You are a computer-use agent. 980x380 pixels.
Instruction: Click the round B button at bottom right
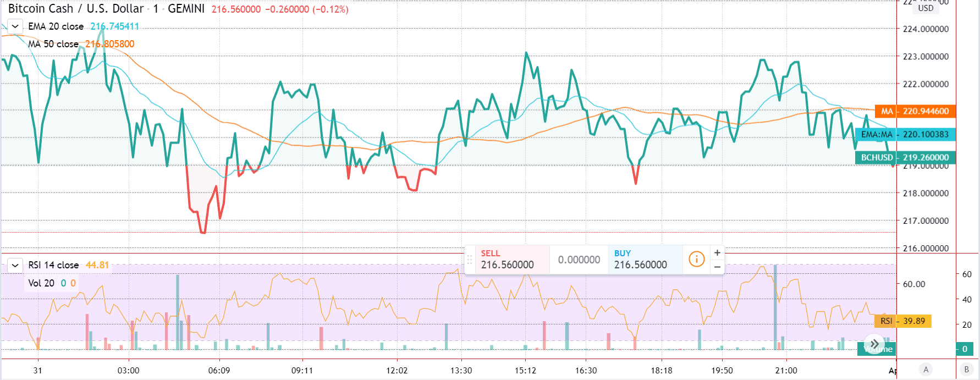point(966,370)
